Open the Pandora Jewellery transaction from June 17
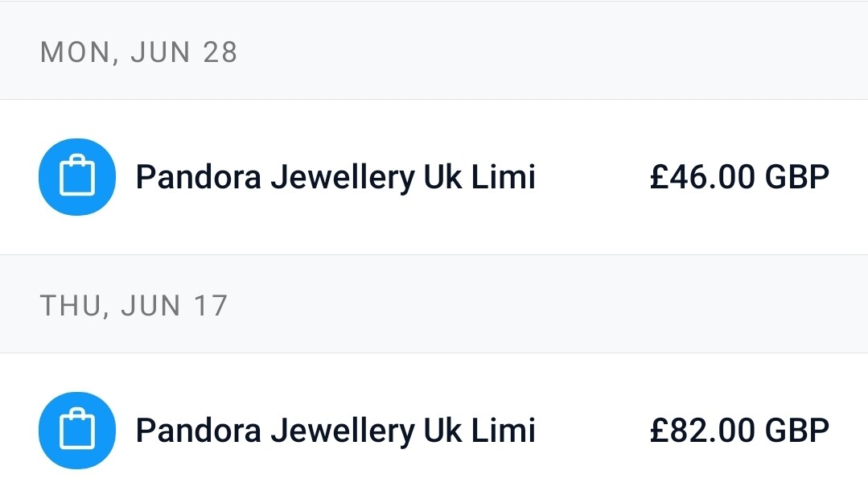Screen dimensions: 868x495 click(434, 425)
